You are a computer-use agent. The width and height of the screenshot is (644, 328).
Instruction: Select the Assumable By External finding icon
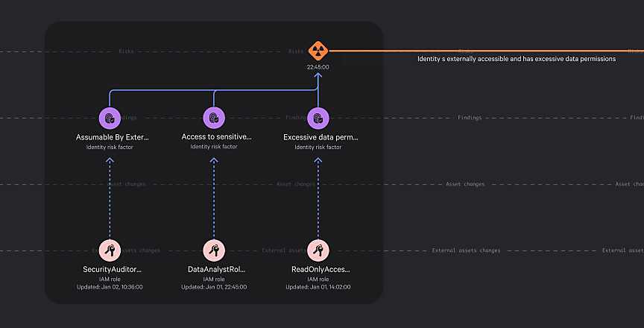click(x=110, y=118)
